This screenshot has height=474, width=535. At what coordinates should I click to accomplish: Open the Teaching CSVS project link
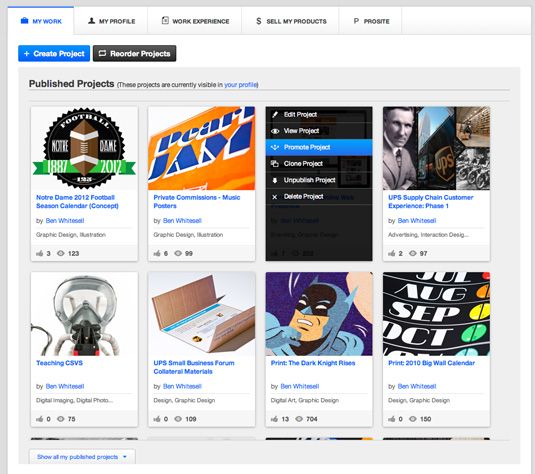point(59,363)
